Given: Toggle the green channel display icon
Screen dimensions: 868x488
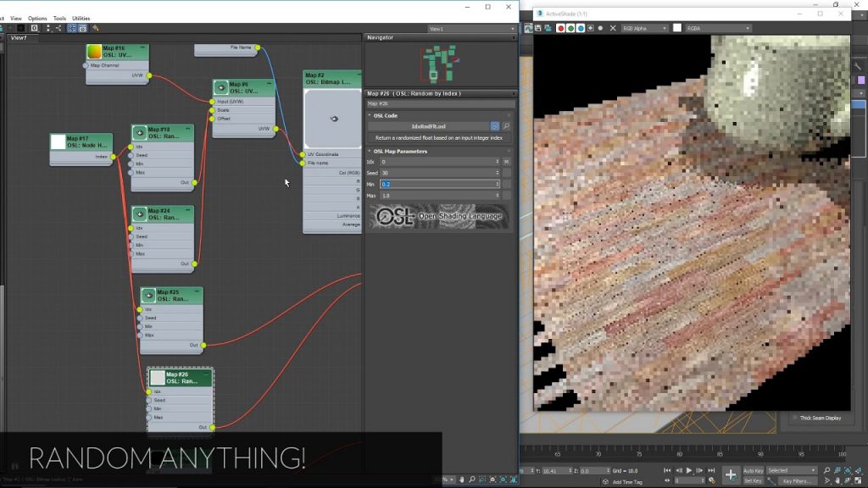Looking at the screenshot, I should tap(570, 27).
